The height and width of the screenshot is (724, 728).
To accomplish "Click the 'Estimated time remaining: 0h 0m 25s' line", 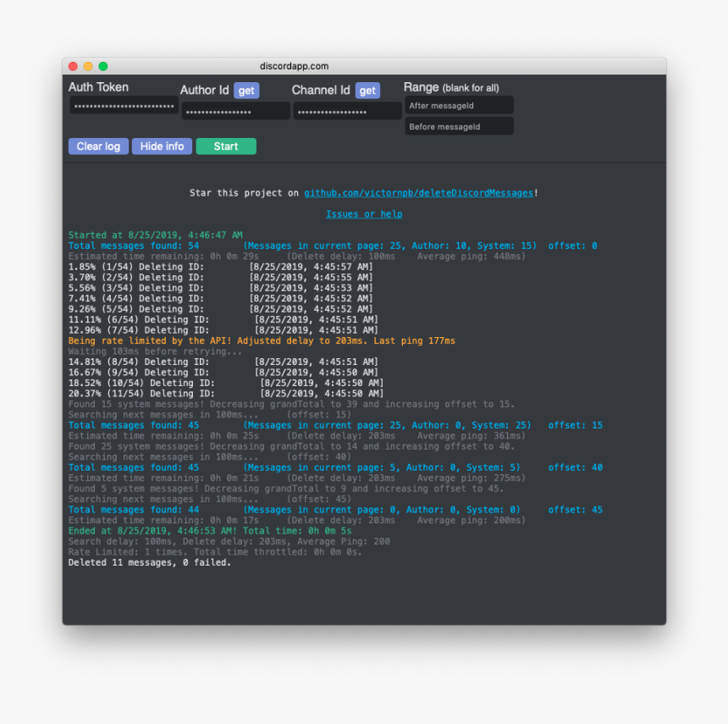I will tap(296, 435).
